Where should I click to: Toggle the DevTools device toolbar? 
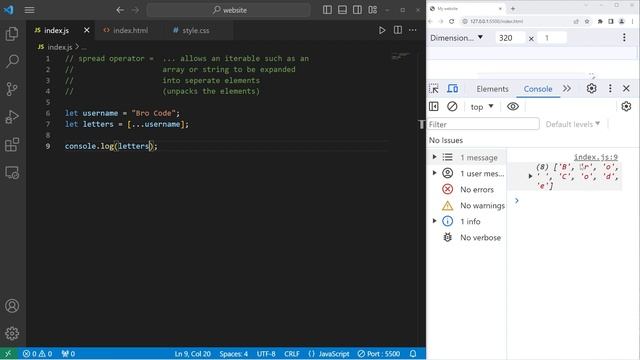(452, 89)
